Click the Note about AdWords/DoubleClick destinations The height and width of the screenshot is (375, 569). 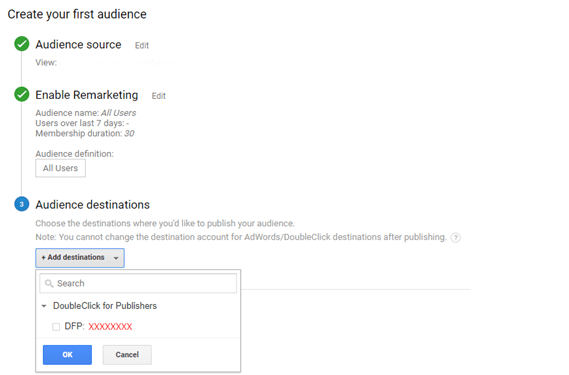(241, 237)
